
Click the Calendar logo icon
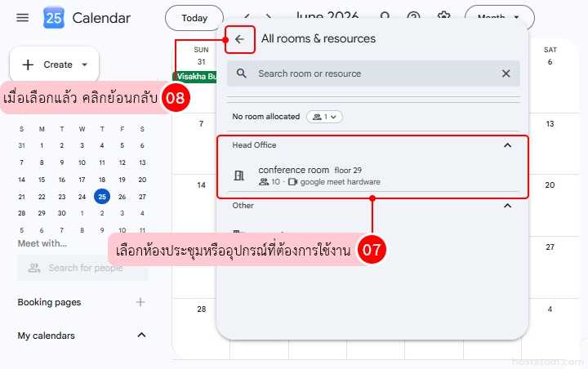click(x=54, y=18)
